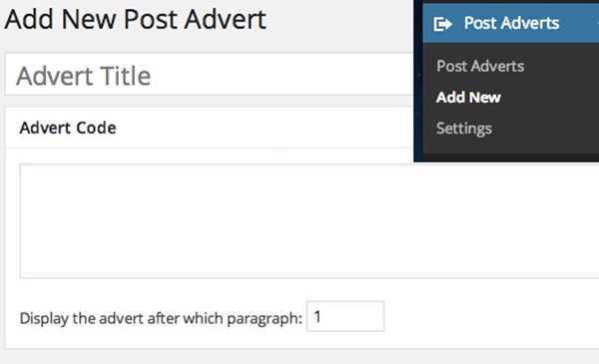Click the 'Display the advert after which paragraph' label
Screen dimensions: 599x364
coord(161,318)
